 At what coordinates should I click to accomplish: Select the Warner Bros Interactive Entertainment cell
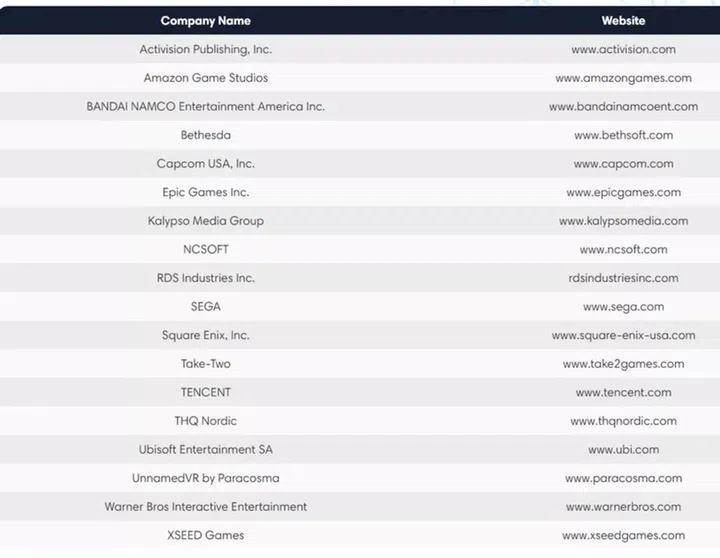tap(205, 507)
